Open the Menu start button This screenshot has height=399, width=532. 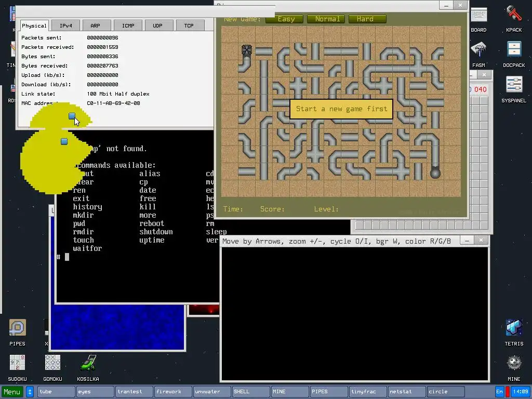tap(12, 392)
